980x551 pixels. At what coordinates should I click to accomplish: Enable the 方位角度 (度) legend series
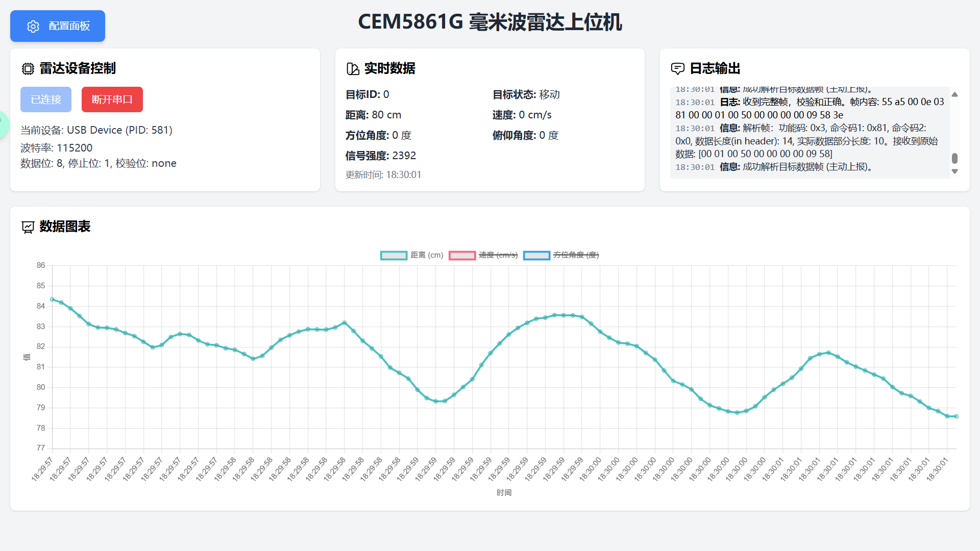click(x=561, y=255)
